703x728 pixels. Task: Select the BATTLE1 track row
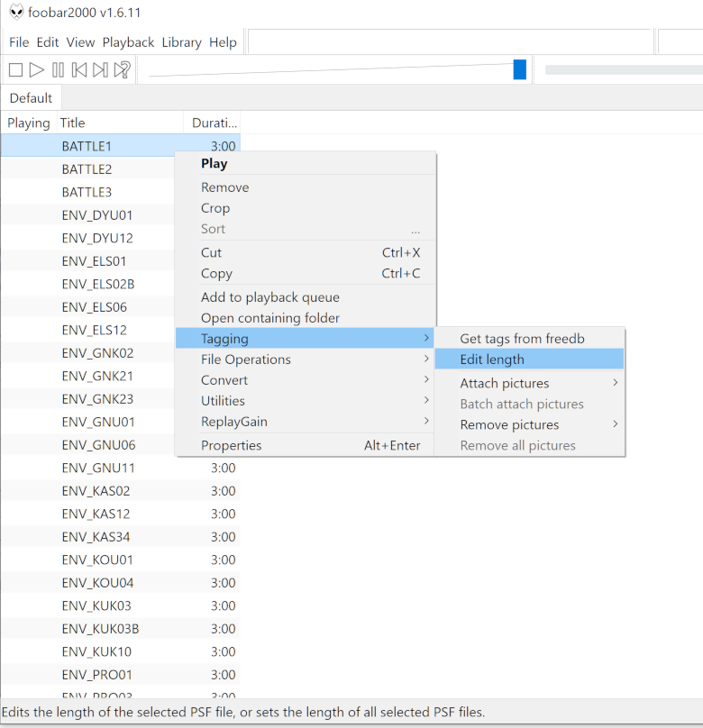[x=121, y=146]
